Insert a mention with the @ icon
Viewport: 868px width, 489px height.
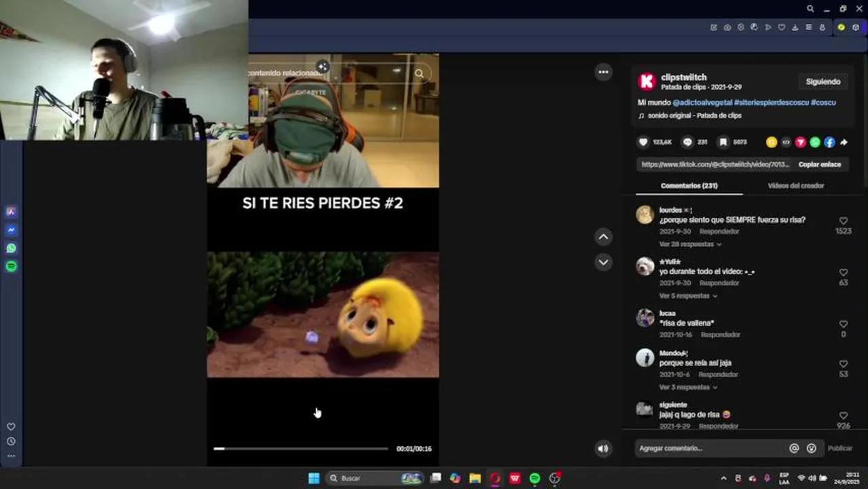coord(794,448)
